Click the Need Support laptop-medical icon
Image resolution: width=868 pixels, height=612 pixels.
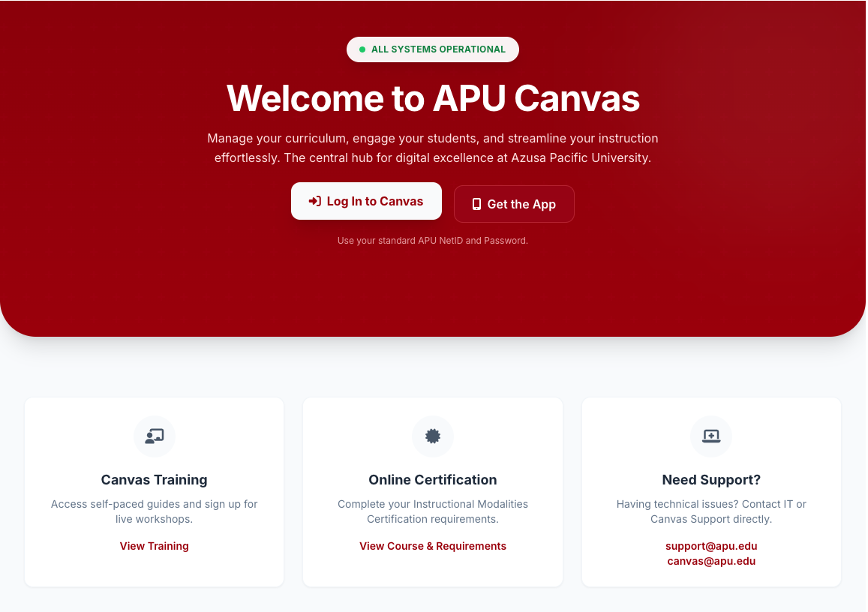point(711,436)
